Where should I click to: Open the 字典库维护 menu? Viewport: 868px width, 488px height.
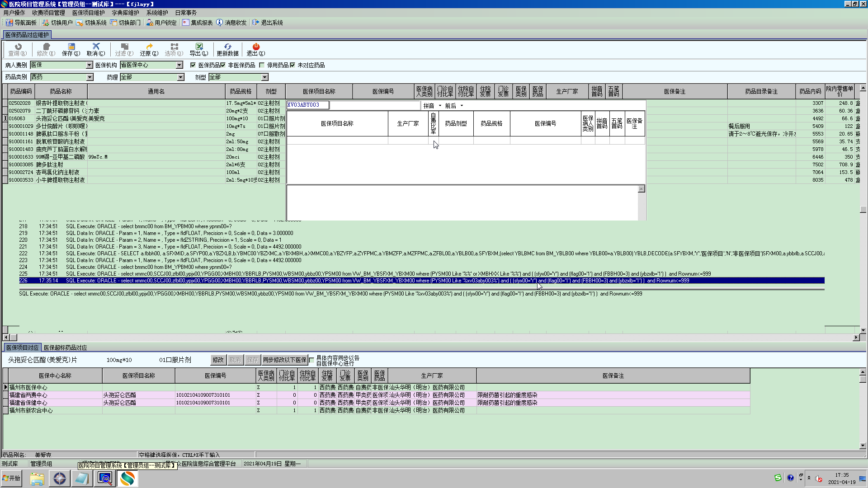[125, 13]
